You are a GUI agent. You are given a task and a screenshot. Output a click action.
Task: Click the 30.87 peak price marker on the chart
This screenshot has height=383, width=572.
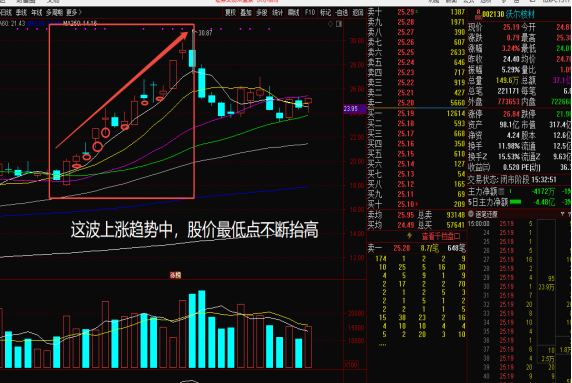[x=205, y=33]
